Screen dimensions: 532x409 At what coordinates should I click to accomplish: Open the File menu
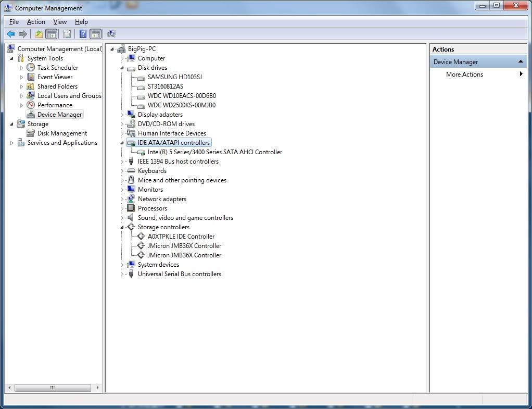[x=14, y=22]
